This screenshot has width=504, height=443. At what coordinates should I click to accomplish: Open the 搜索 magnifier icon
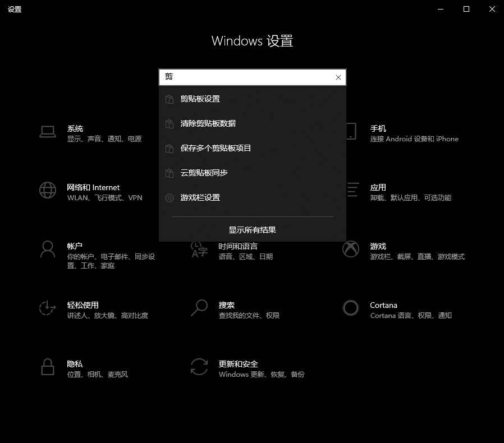click(199, 308)
